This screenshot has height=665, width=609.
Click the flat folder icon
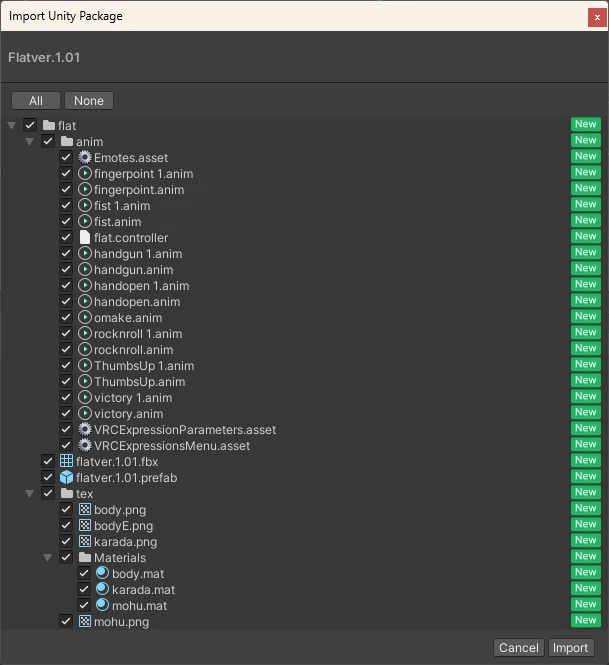49,126
